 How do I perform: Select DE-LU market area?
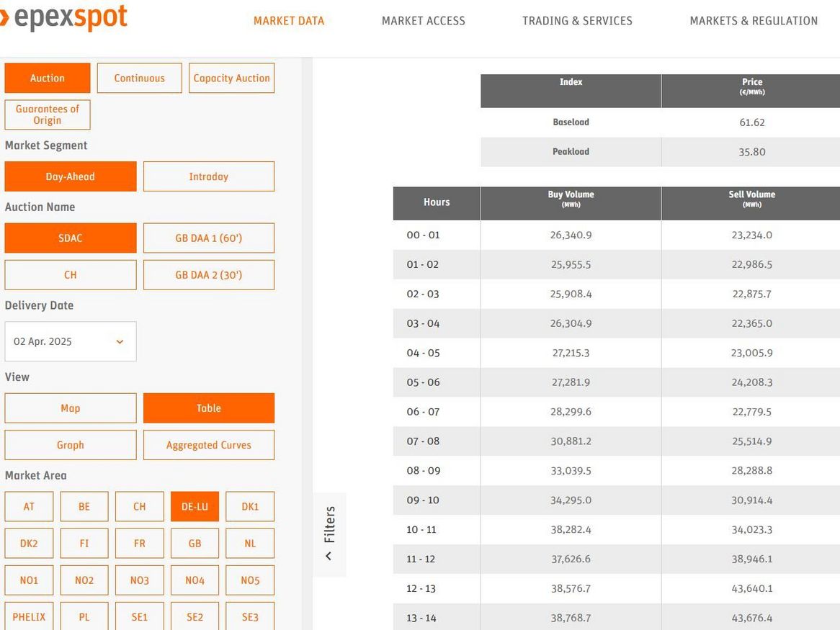[x=195, y=507]
